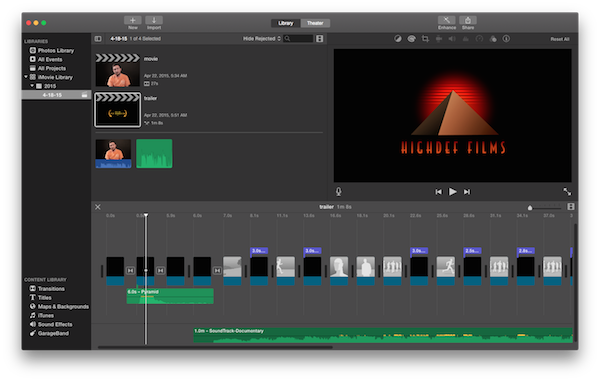Select the trailer project thumbnail
600x381 pixels.
(117, 110)
